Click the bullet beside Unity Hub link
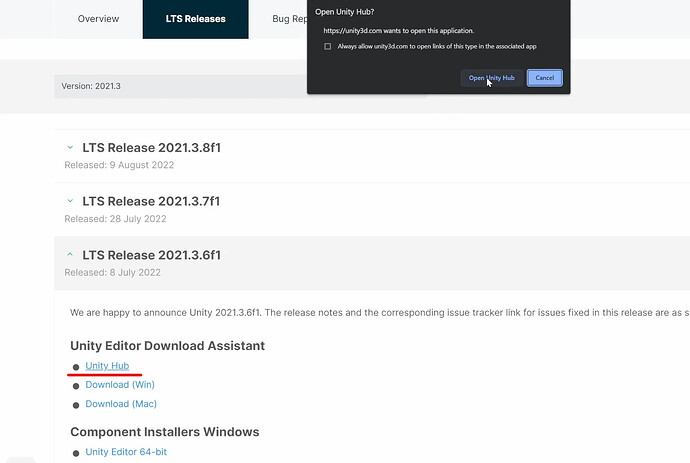Screen dimensions: 690x463 76,367
